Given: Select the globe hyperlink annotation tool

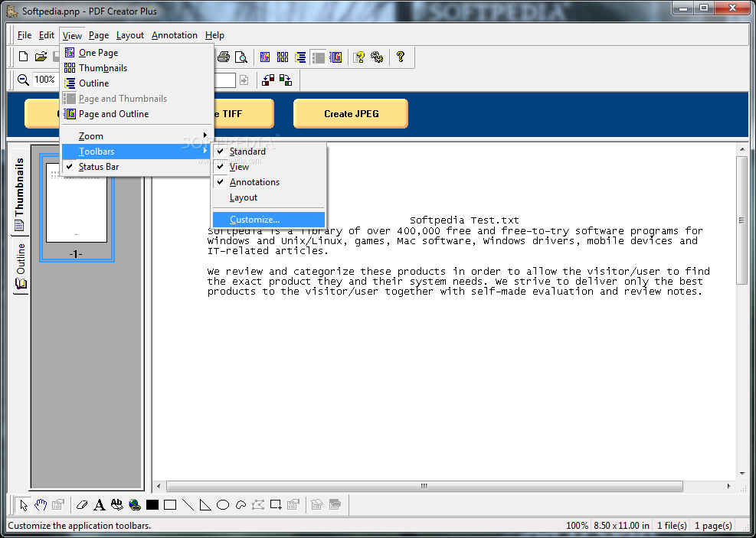Looking at the screenshot, I should point(135,505).
